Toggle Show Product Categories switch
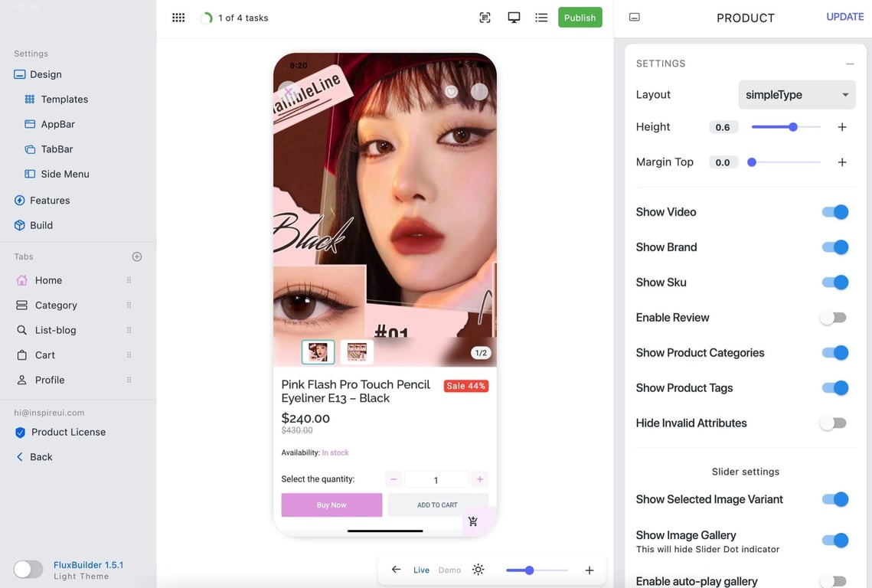This screenshot has width=872, height=588. coord(835,353)
